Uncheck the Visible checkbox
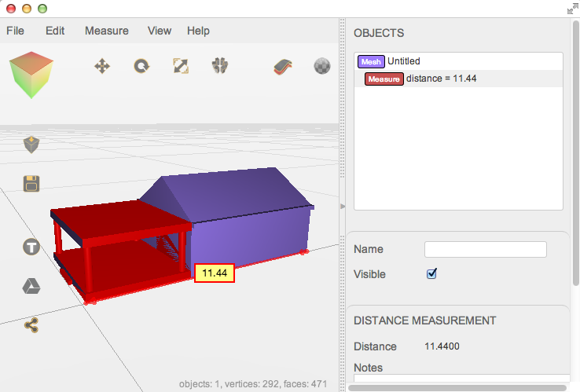 click(431, 274)
